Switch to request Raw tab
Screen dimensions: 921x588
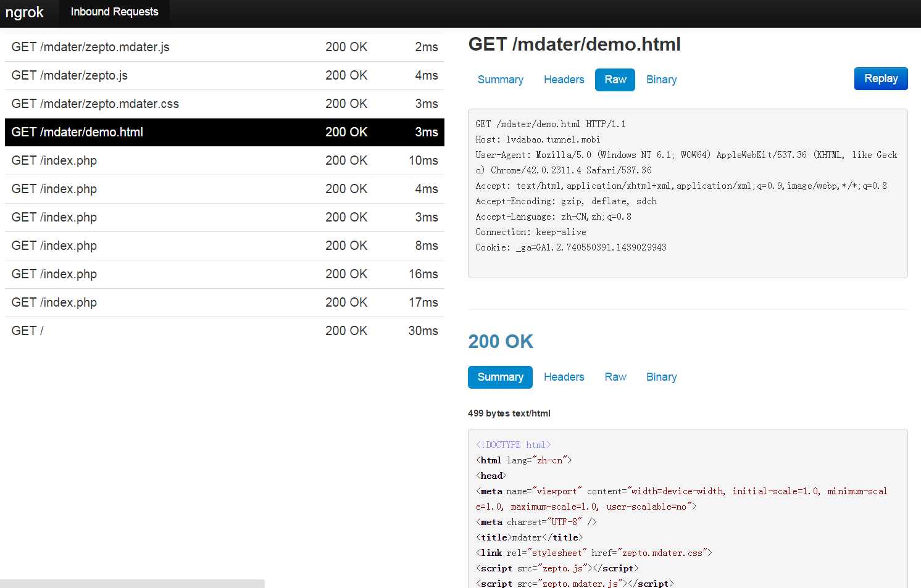point(615,80)
